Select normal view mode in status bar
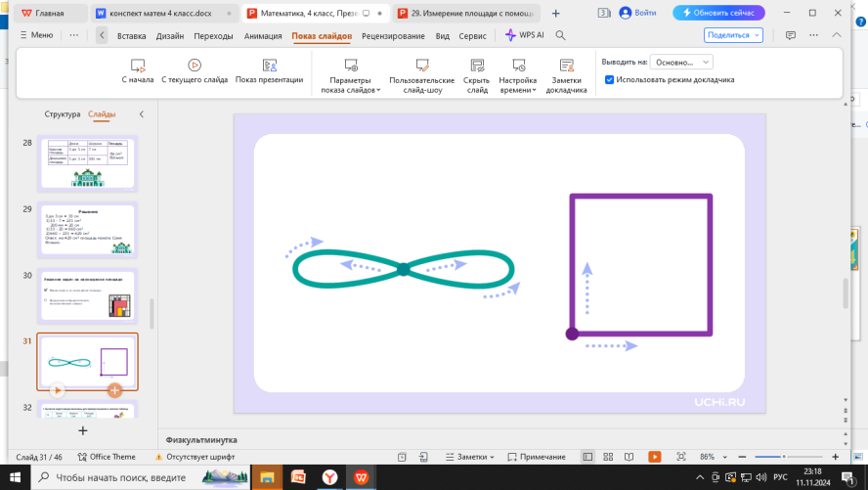 (x=587, y=457)
